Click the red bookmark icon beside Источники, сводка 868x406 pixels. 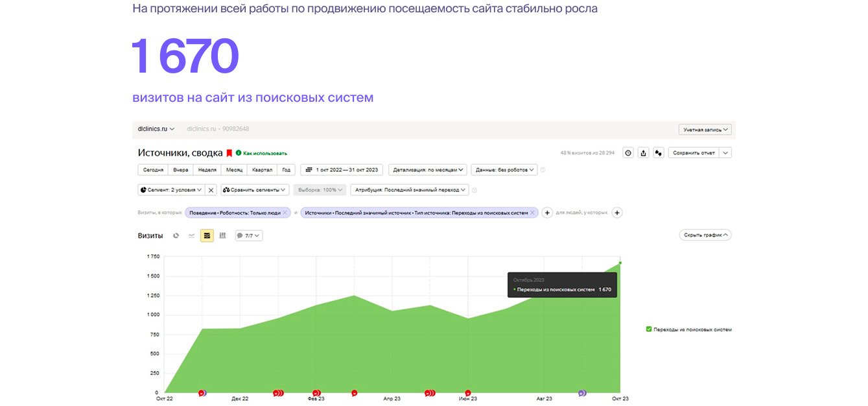coord(229,153)
